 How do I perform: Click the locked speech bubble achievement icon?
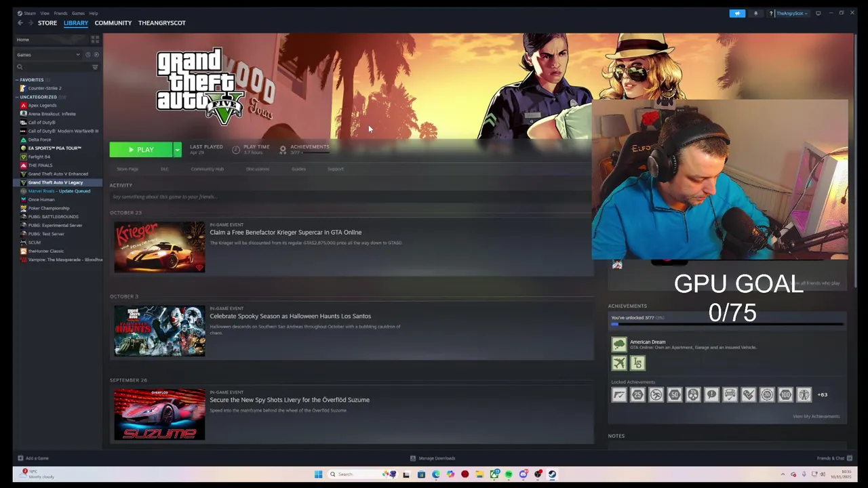click(x=711, y=394)
